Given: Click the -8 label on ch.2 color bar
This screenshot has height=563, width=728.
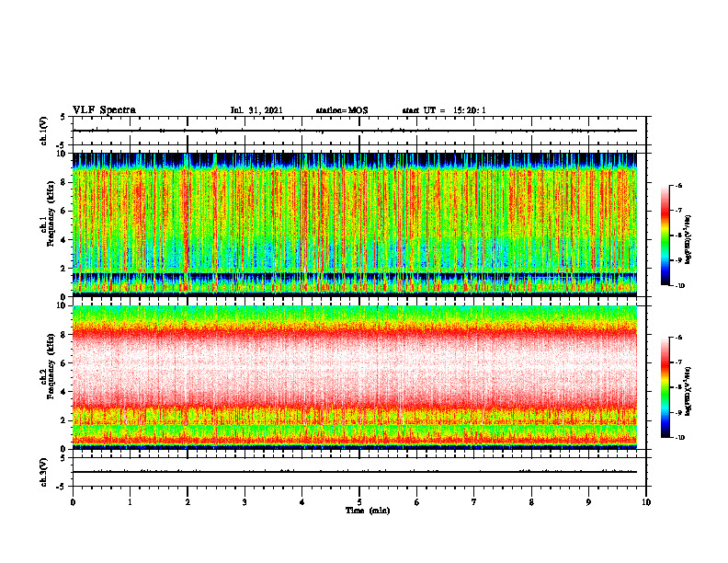Looking at the screenshot, I should [x=678, y=387].
